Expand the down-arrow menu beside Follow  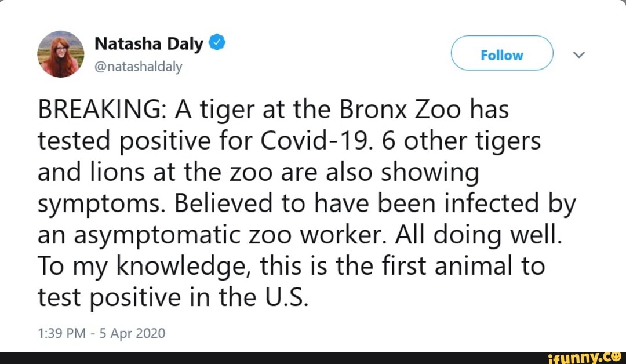coord(578,54)
